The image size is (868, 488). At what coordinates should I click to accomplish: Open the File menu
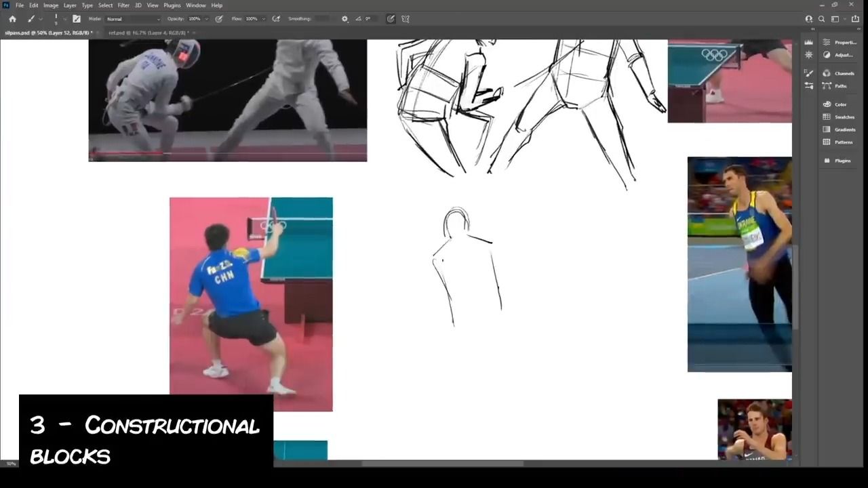click(x=20, y=5)
